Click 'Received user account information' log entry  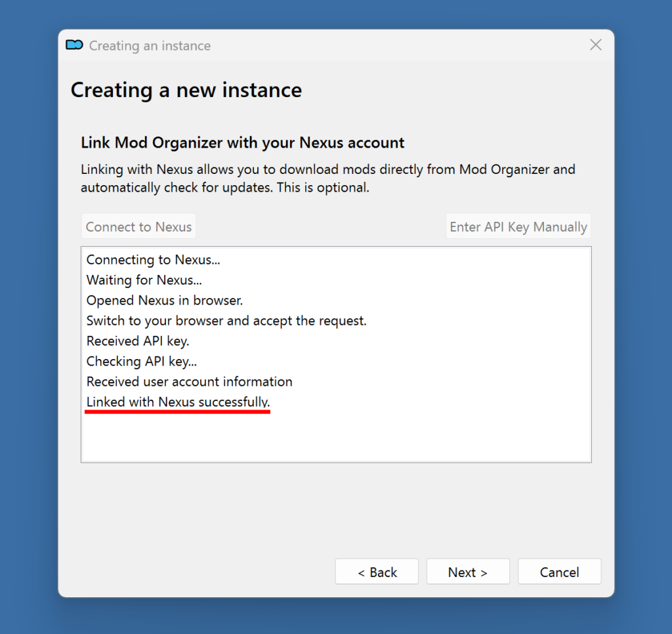(189, 382)
